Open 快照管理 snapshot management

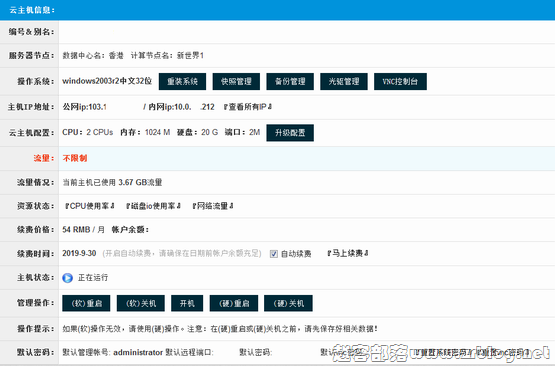[236, 81]
